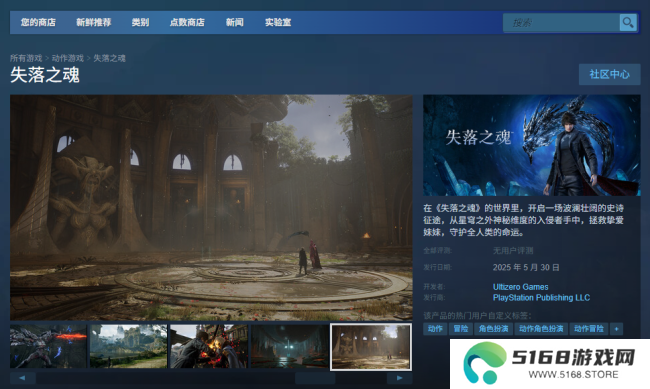
Task: Click the search magnifier icon
Action: [628, 22]
